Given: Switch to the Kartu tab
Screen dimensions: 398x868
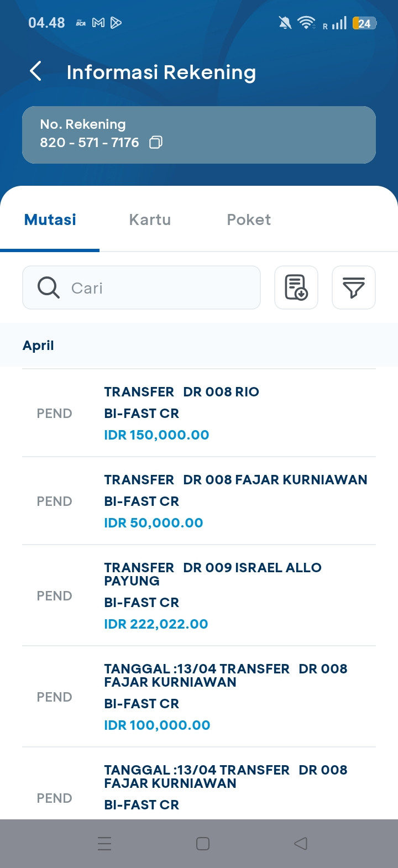Looking at the screenshot, I should tap(150, 220).
